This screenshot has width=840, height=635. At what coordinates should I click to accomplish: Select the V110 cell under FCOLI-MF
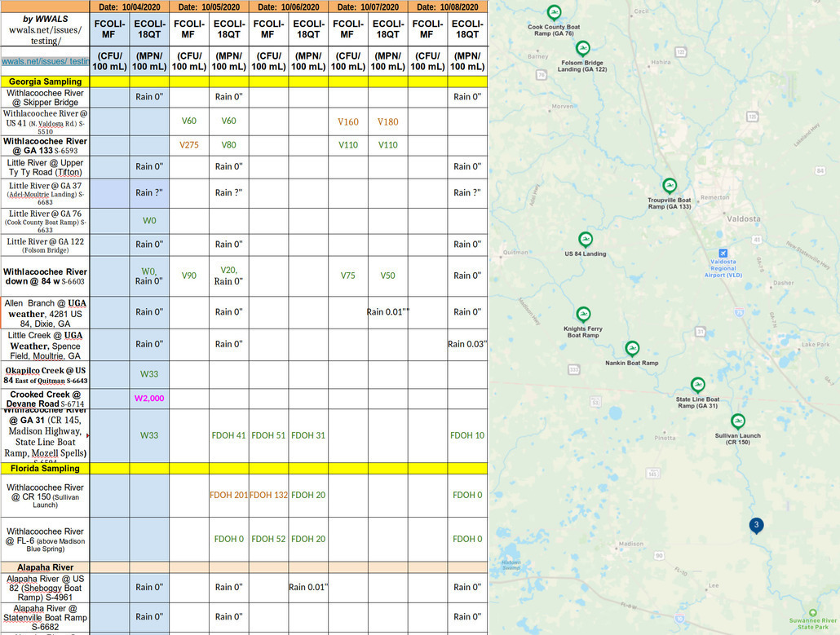coord(348,145)
